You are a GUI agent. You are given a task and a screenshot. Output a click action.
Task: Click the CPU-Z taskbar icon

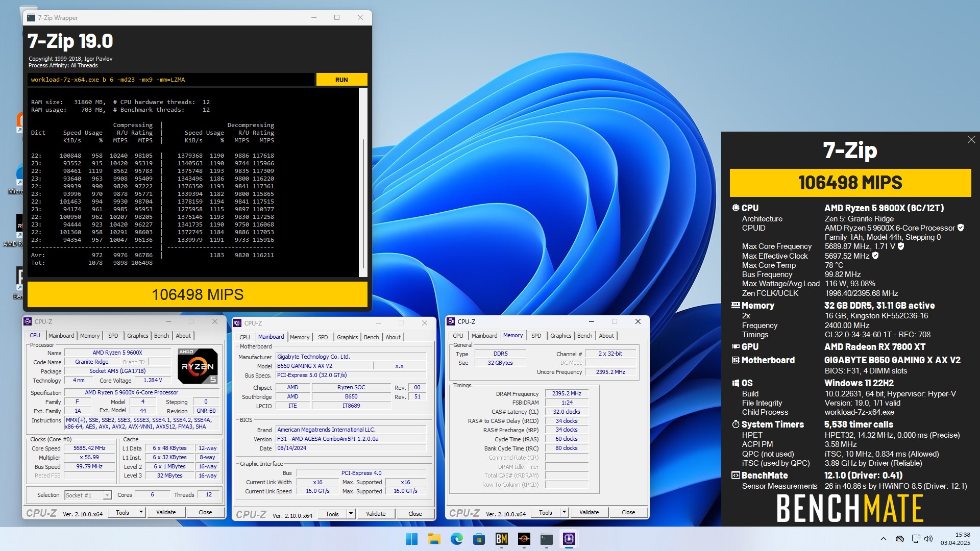(569, 539)
